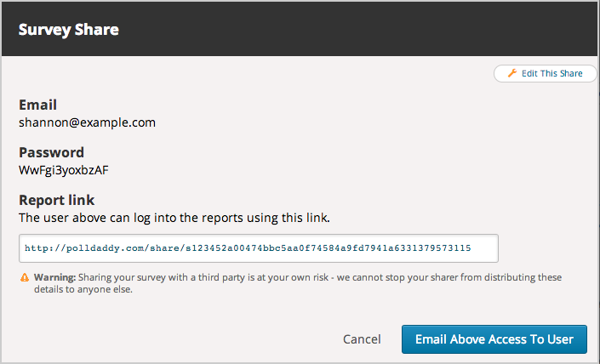Click the text about logging into reports

coord(174,219)
